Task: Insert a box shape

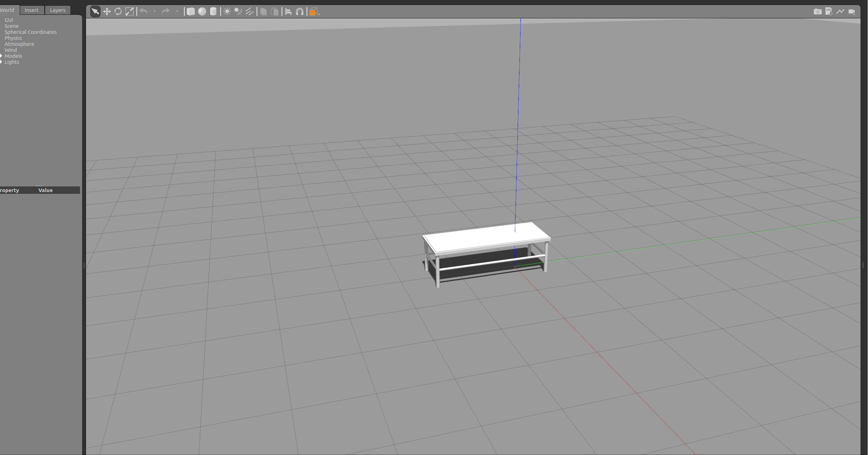Action: click(x=191, y=12)
